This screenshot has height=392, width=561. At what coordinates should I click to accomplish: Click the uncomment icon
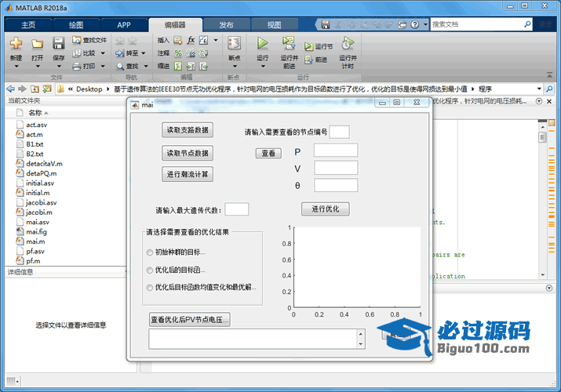[x=191, y=53]
